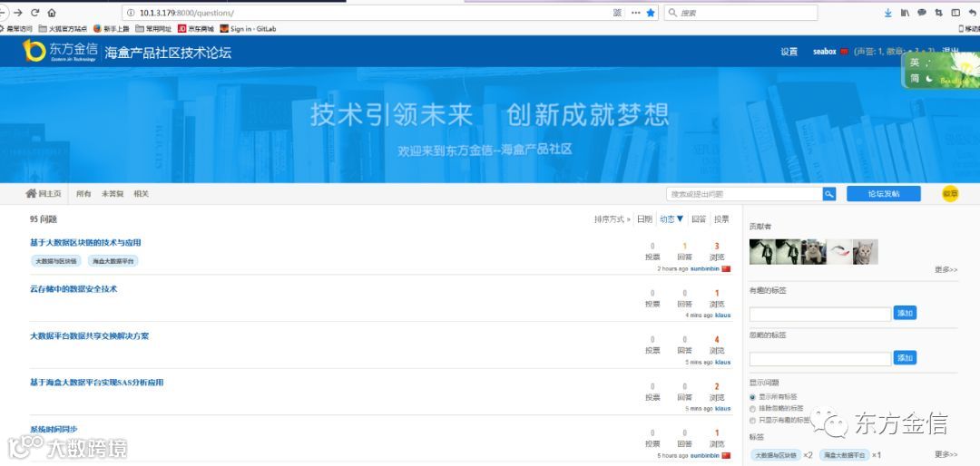
Task: Select the crop screenshot toolbar icon
Action: click(x=938, y=13)
